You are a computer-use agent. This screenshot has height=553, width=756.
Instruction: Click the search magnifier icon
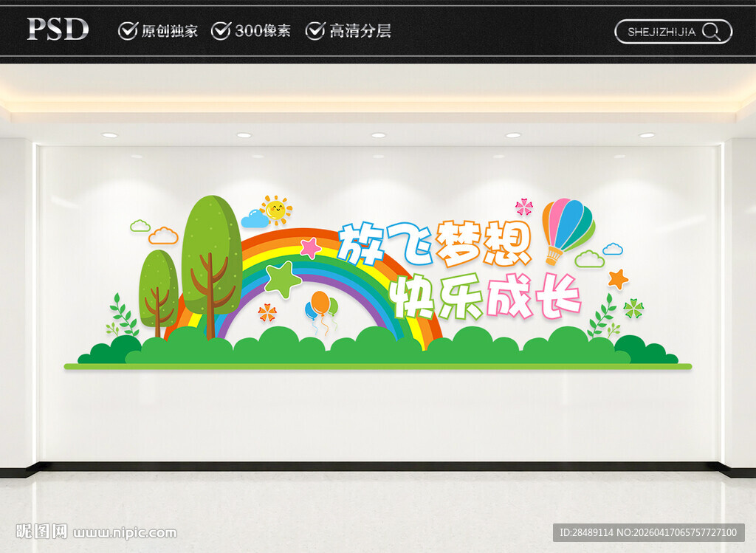[x=711, y=32]
